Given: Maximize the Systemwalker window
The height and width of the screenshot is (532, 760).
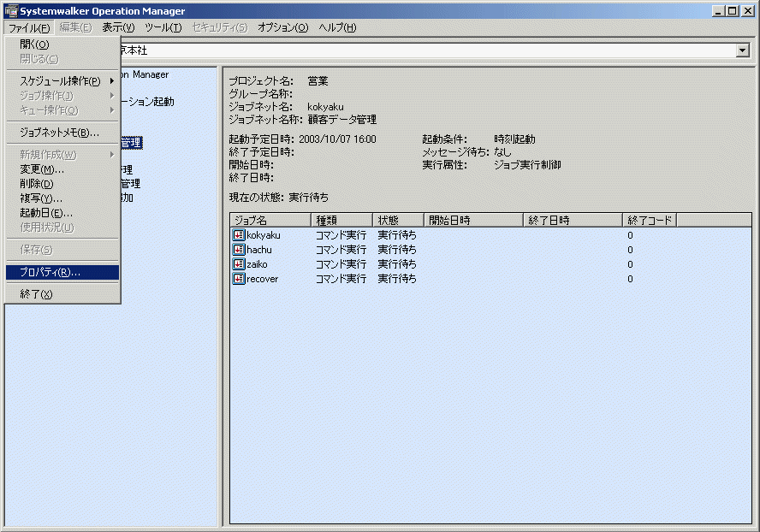Looking at the screenshot, I should (x=733, y=10).
